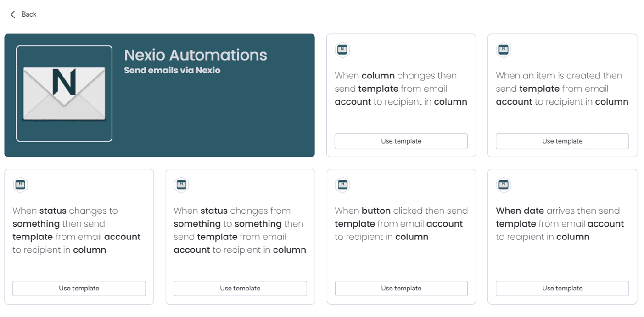The image size is (644, 317).
Task: Select the date-arrives template card description
Action: tap(562, 223)
